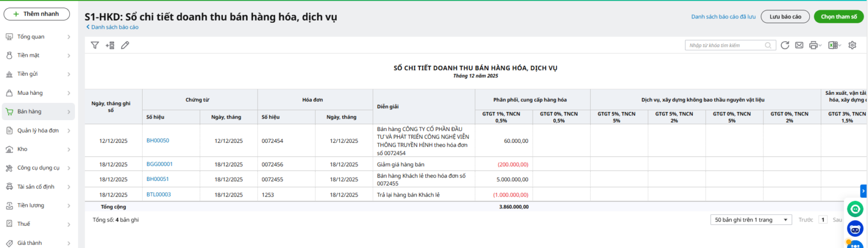Send report via email envelope icon

coord(799,45)
